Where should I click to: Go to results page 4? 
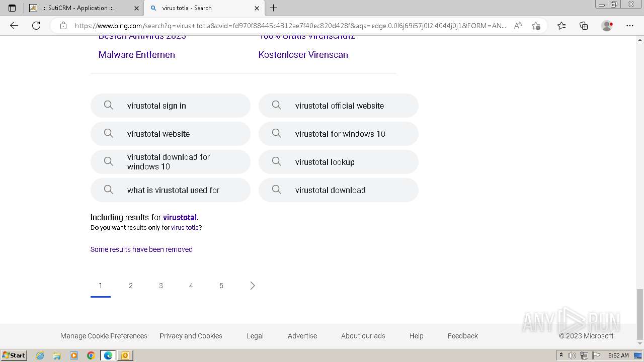click(191, 286)
